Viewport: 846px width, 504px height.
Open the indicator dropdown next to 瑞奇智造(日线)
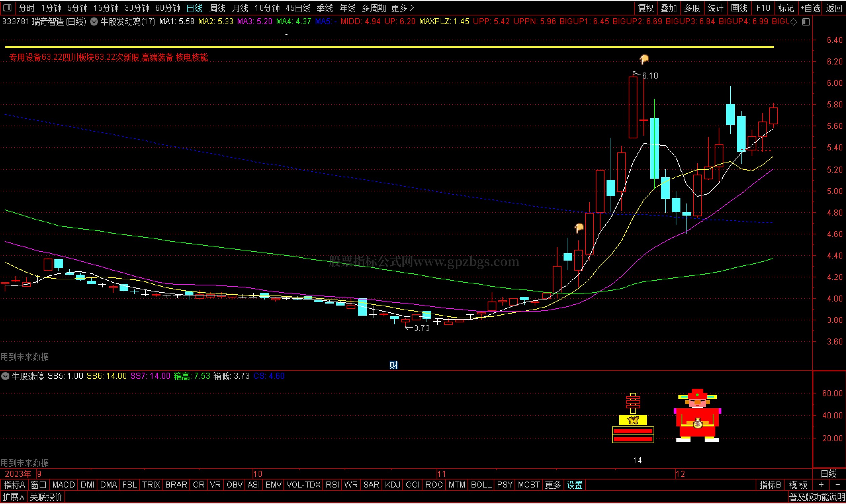94,22
